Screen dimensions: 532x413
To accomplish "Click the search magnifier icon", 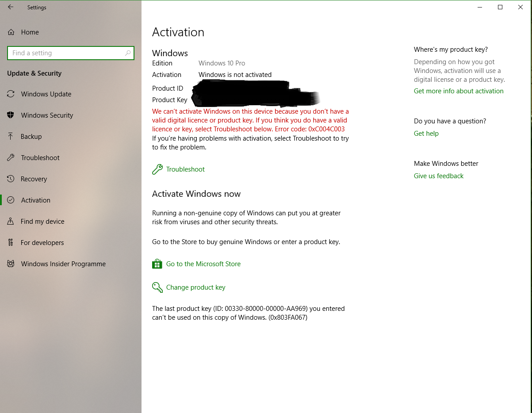I will click(128, 53).
